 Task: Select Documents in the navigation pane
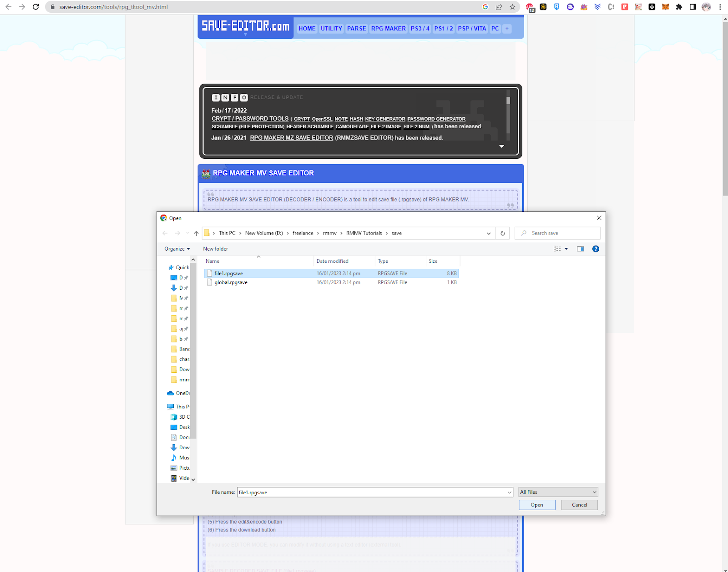tap(180, 437)
